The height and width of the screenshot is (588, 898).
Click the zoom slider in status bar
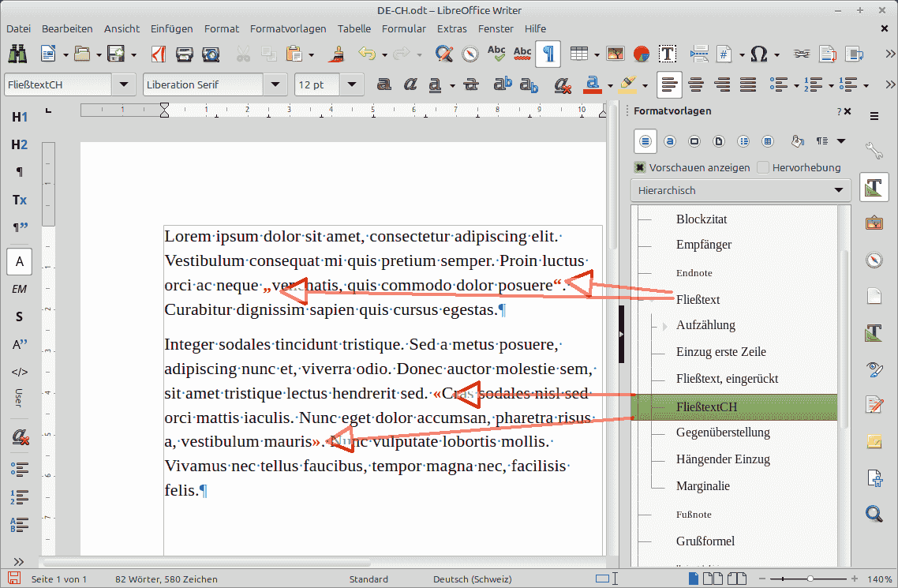coord(810,579)
